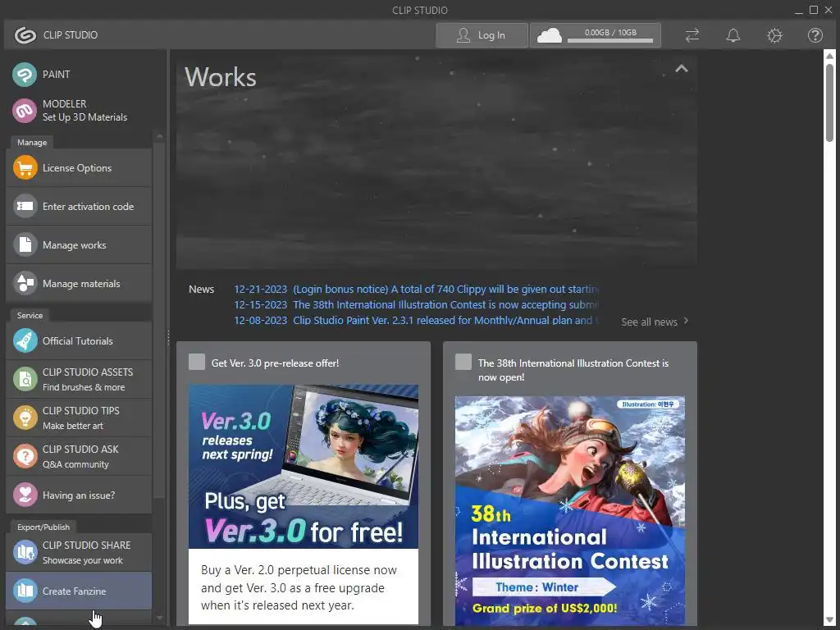
Task: Click the cloud storage icon
Action: (x=549, y=35)
